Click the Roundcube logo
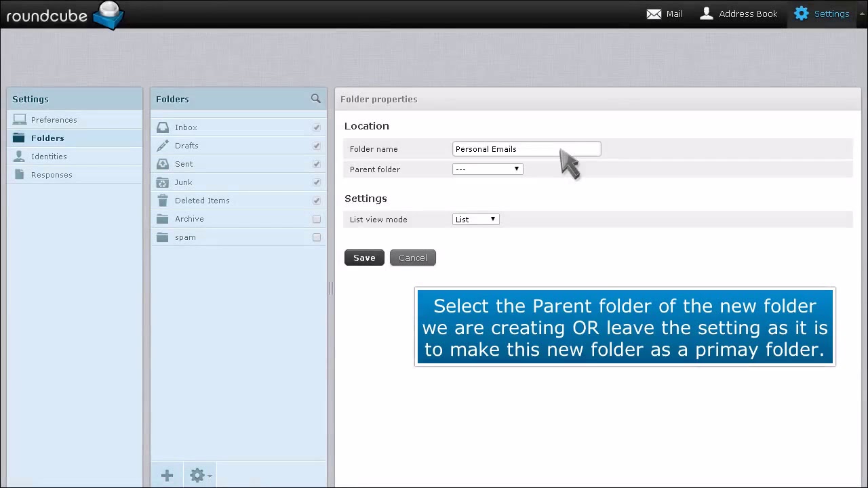The image size is (868, 488). [65, 15]
